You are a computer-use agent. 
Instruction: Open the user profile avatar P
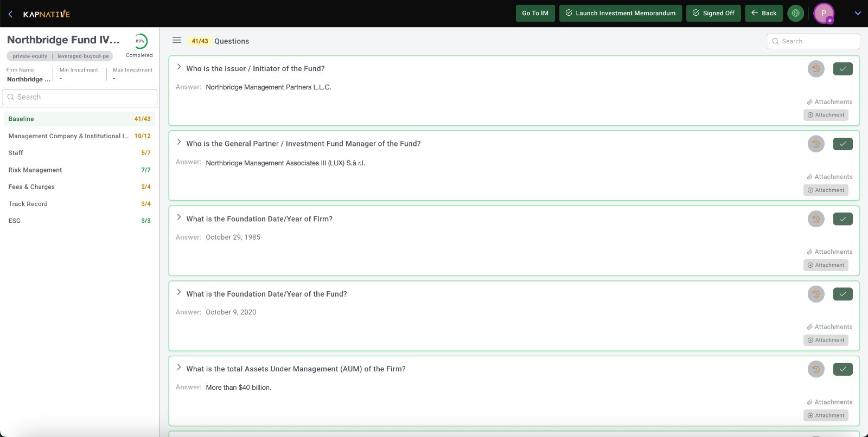(x=824, y=13)
